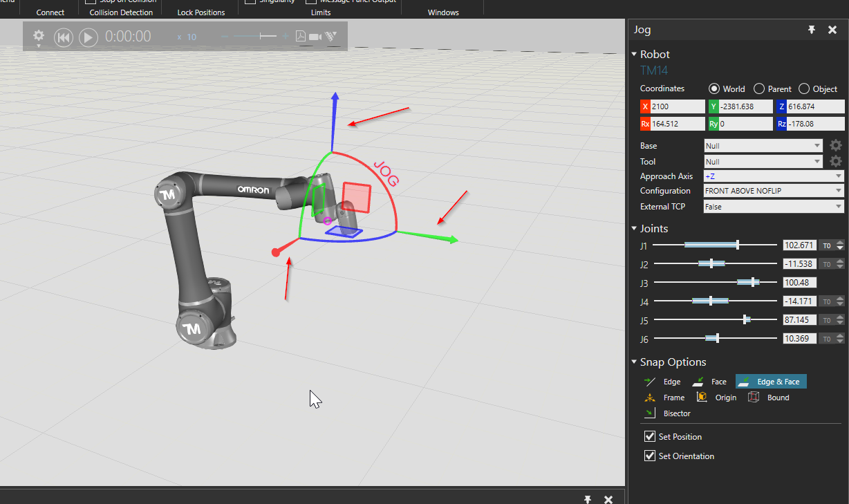Open the simulation settings gear menu
This screenshot has width=849, height=504.
(x=39, y=36)
